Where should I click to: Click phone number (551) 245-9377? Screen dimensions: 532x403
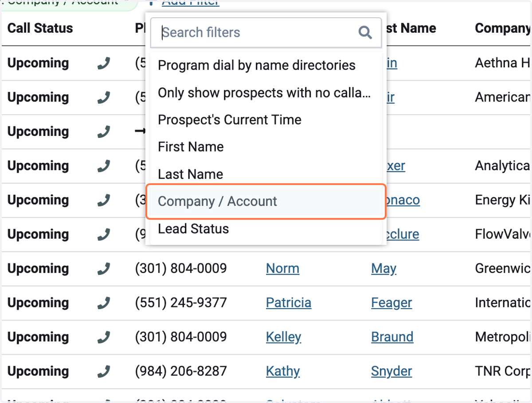pyautogui.click(x=181, y=303)
